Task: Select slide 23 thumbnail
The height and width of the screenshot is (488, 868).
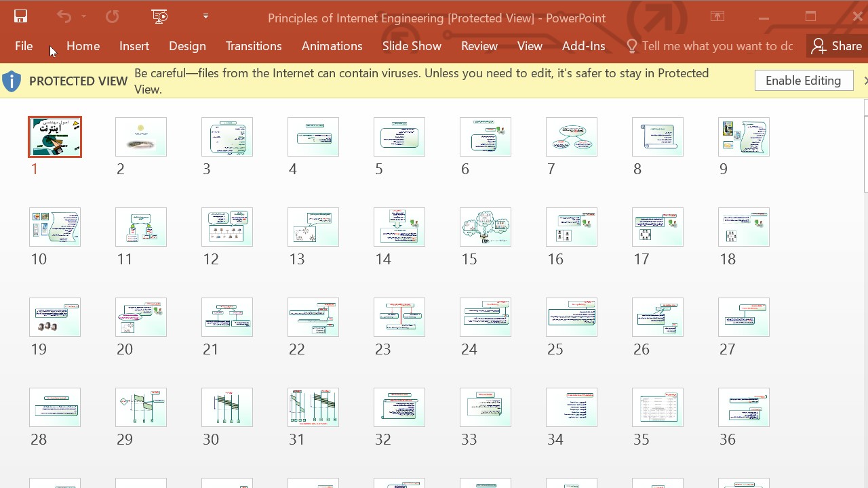Action: click(x=399, y=317)
